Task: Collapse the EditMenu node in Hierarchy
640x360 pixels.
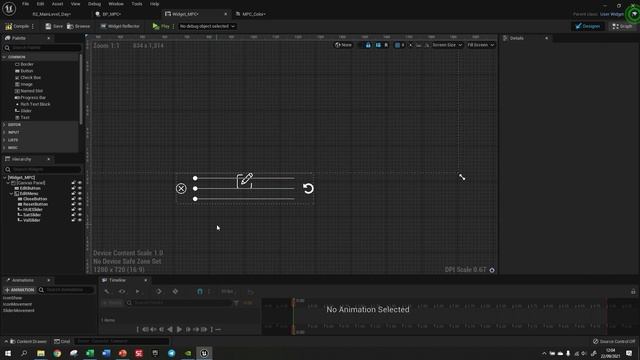Action: click(x=11, y=193)
